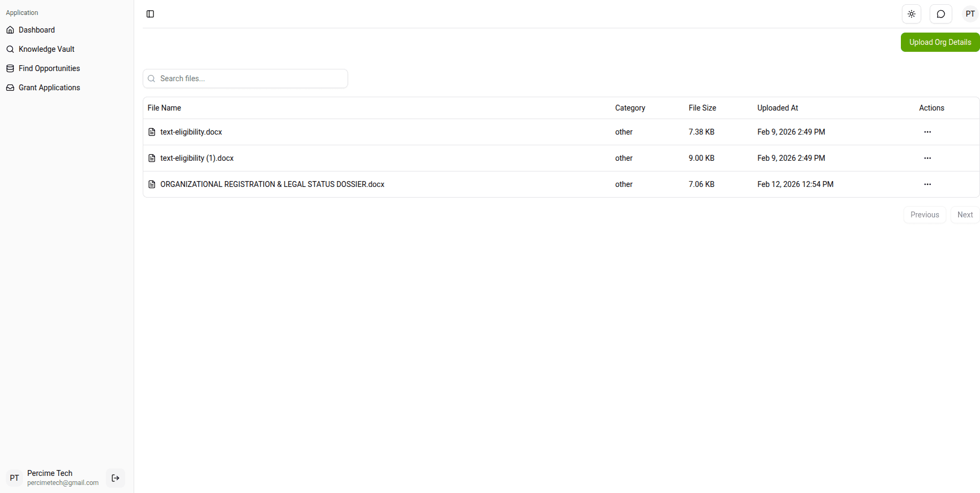Click the Next pagination button
This screenshot has width=980, height=493.
[964, 215]
